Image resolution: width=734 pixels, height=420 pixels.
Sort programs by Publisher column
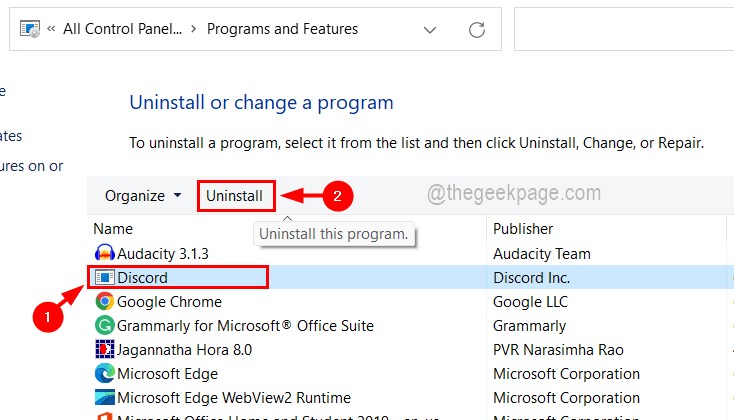(523, 229)
